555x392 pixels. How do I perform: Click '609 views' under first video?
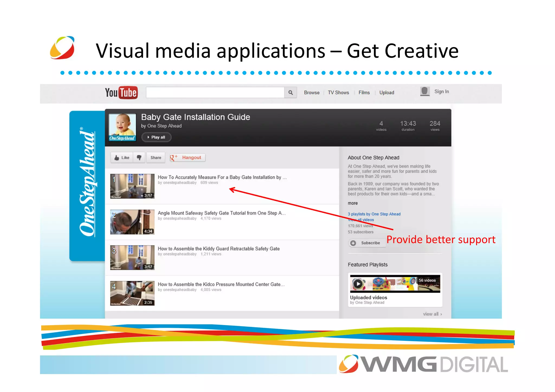tap(209, 183)
